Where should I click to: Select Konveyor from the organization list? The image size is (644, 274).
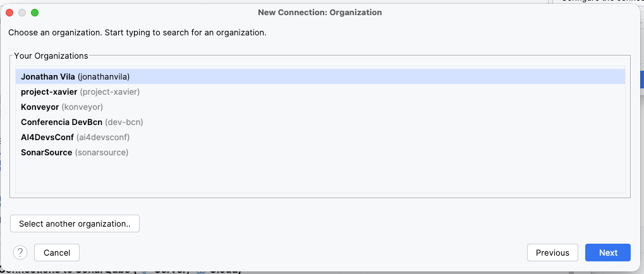tap(40, 107)
